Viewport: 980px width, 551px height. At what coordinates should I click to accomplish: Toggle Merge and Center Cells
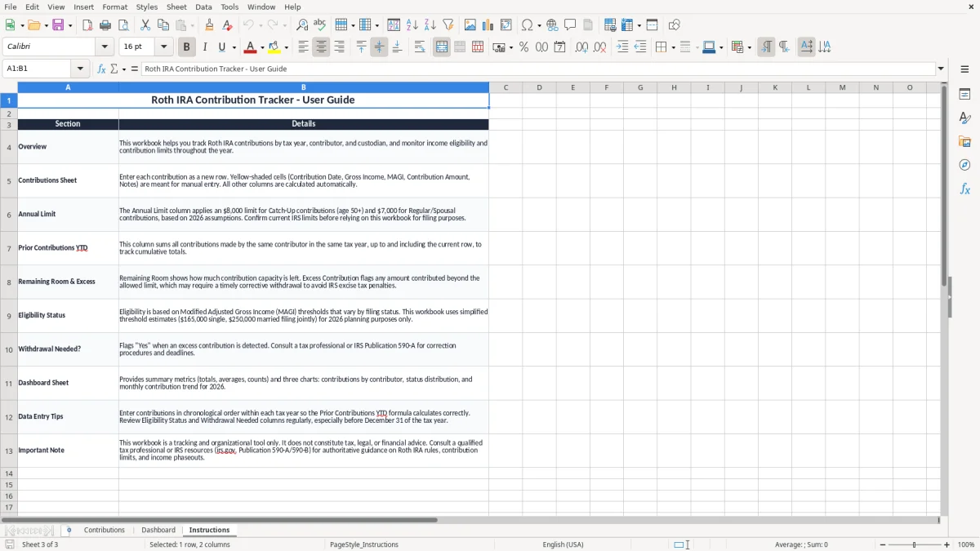(x=442, y=47)
